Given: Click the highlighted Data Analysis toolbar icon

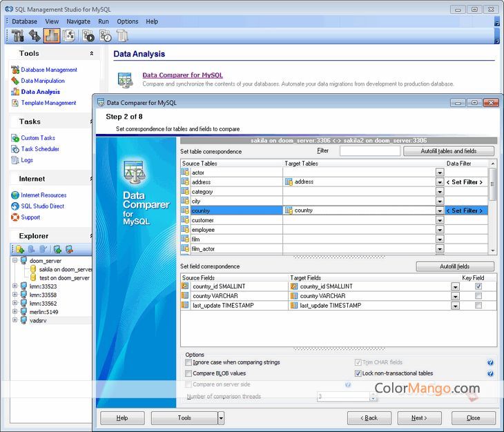Looking at the screenshot, I should [x=52, y=36].
